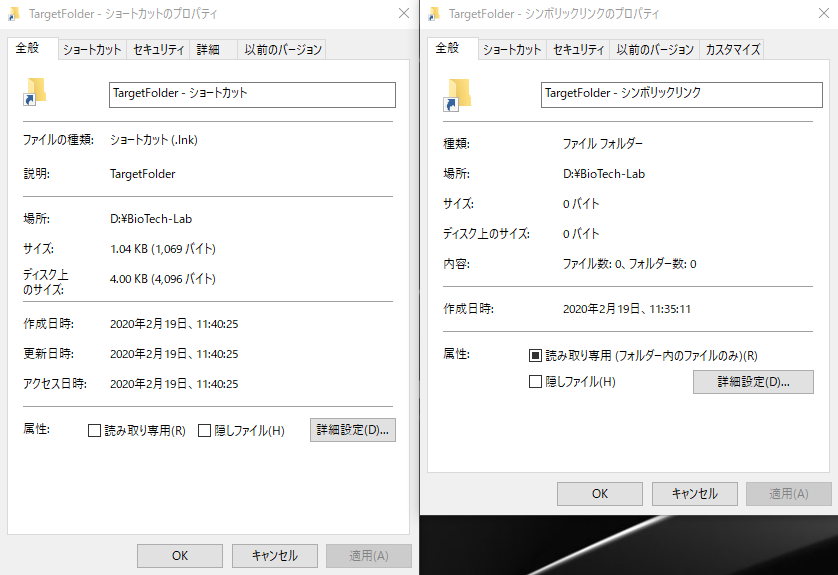Click the 1.04 KB (1,069 バイト) size value
The height and width of the screenshot is (575, 838).
(x=163, y=249)
